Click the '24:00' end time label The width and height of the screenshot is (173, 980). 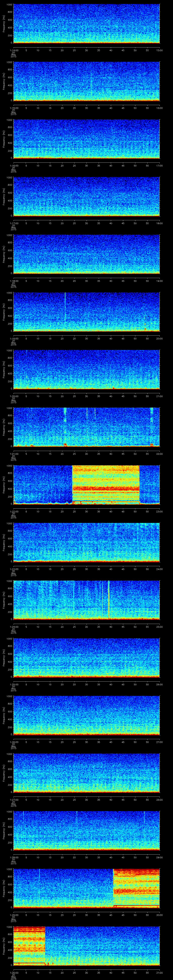point(160,569)
